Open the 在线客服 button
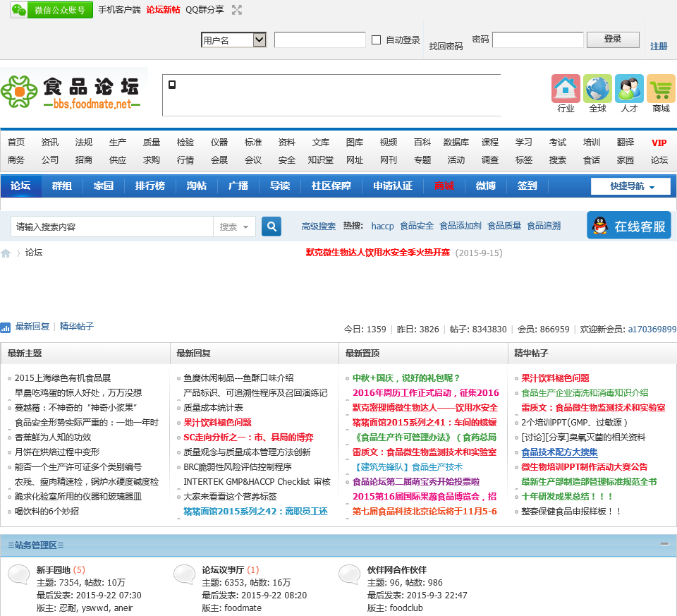Screen dimensions: 677x616 pos(629,225)
